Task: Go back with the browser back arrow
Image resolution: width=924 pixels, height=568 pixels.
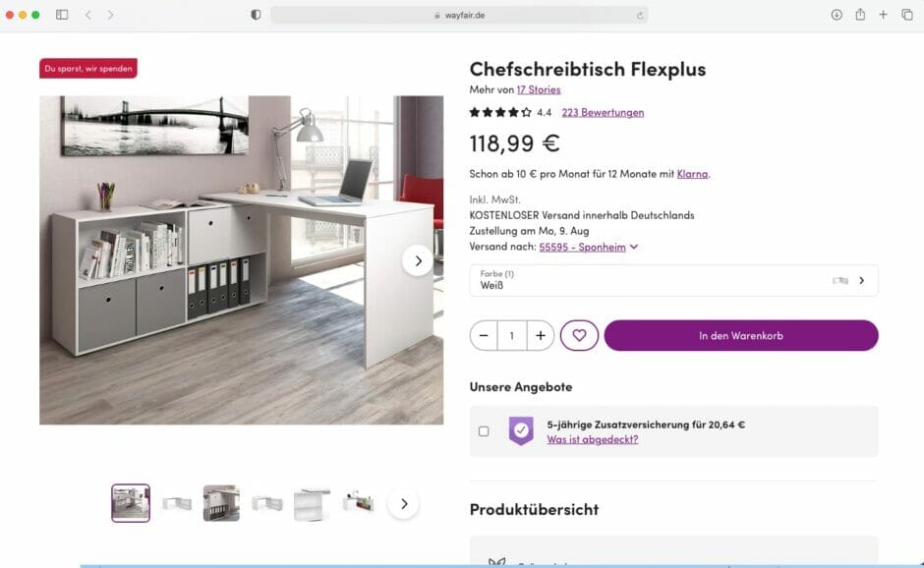Action: point(88,15)
